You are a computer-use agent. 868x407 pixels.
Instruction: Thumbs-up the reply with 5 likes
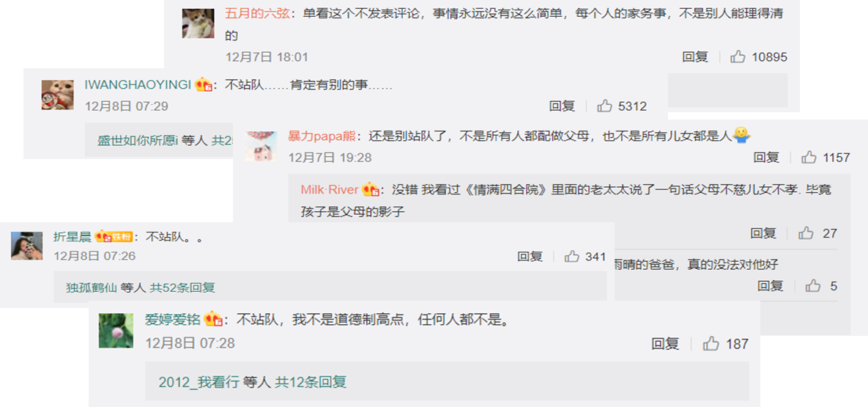(x=813, y=286)
